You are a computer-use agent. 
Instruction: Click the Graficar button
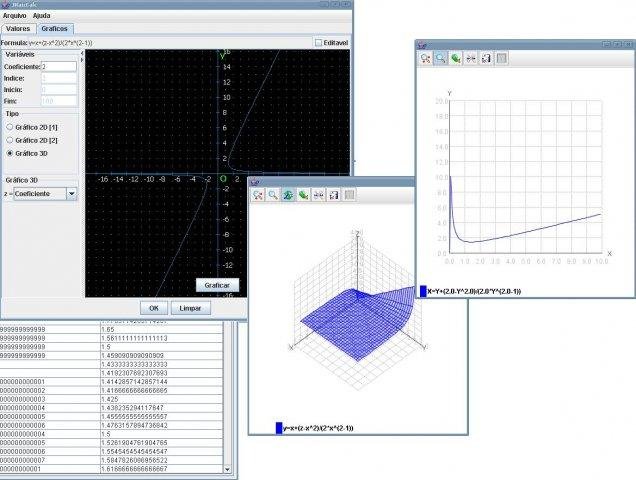(217, 285)
